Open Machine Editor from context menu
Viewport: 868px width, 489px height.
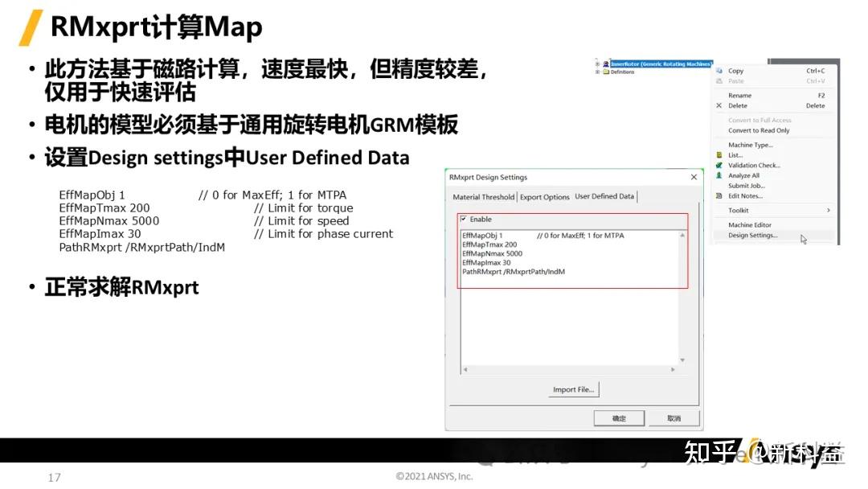[774, 225]
